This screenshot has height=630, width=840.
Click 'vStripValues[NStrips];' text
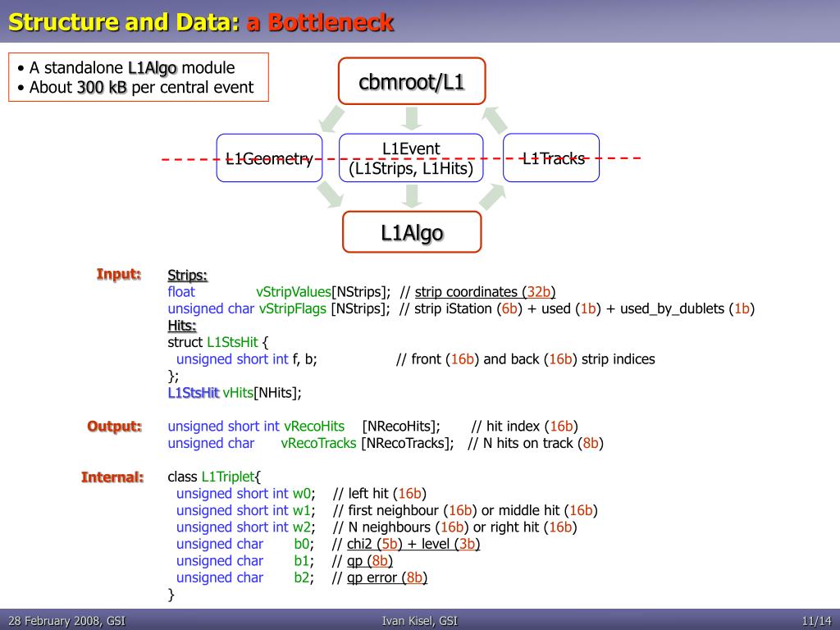(x=323, y=292)
